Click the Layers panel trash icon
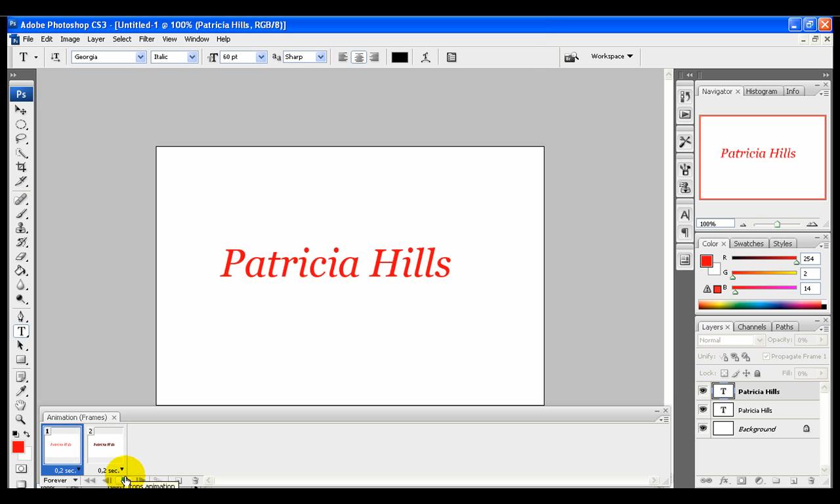This screenshot has height=504, width=840. [x=811, y=480]
